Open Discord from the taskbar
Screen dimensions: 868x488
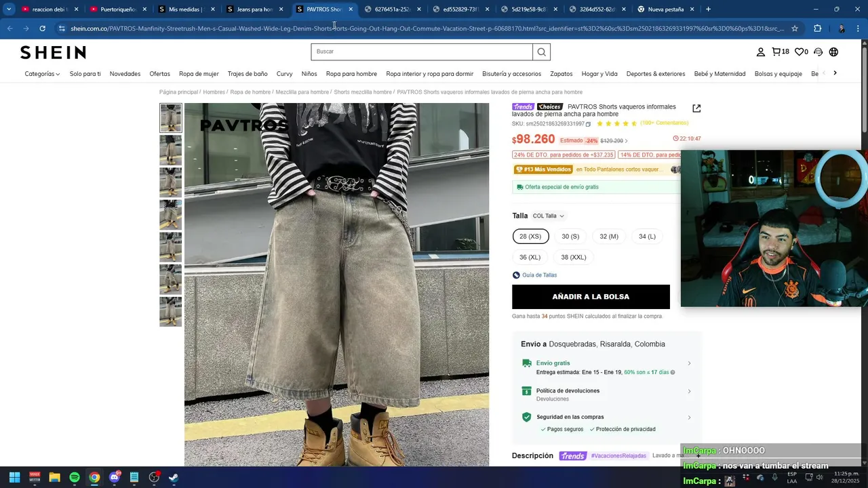[x=114, y=477]
